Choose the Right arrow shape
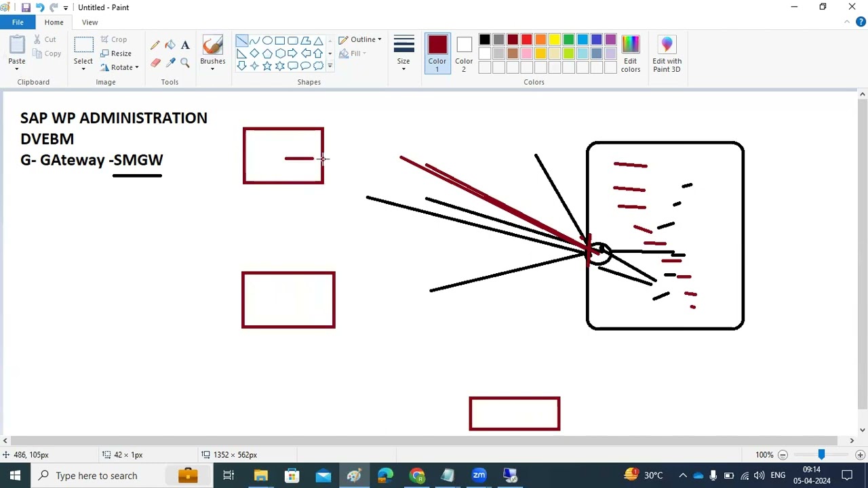868x488 pixels. pos(293,54)
